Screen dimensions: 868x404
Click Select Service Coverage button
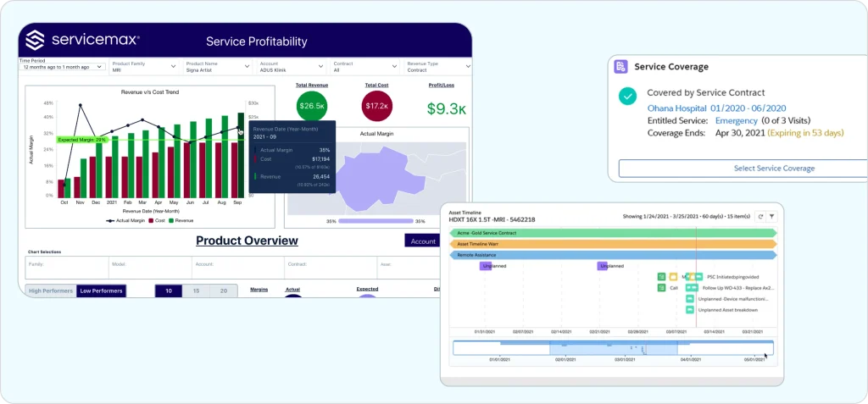click(743, 169)
